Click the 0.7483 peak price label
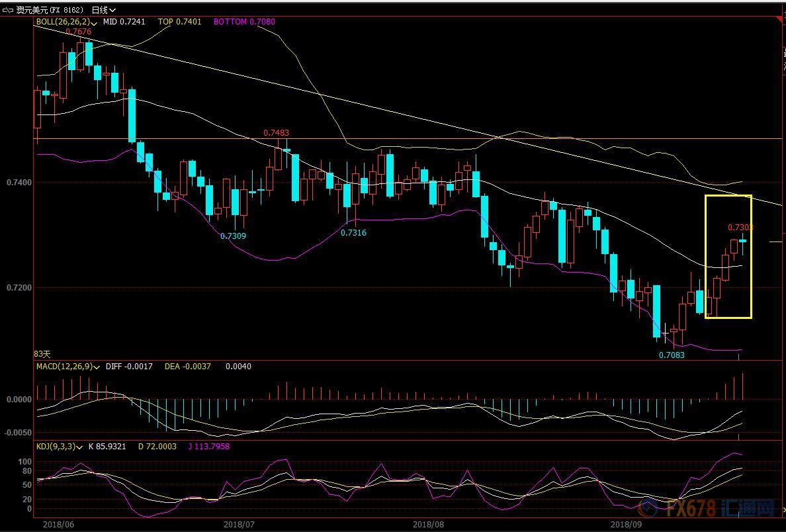The image size is (786, 532). coord(276,133)
